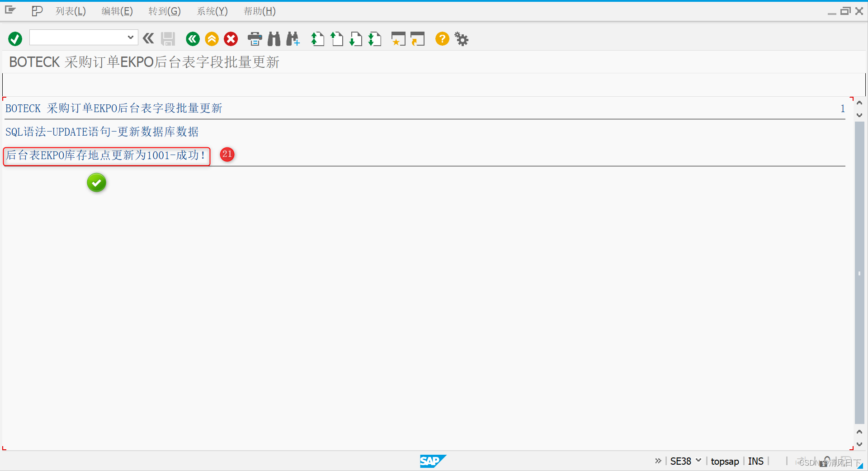Open the 系统(Y) menu
The width and height of the screenshot is (868, 471).
212,11
